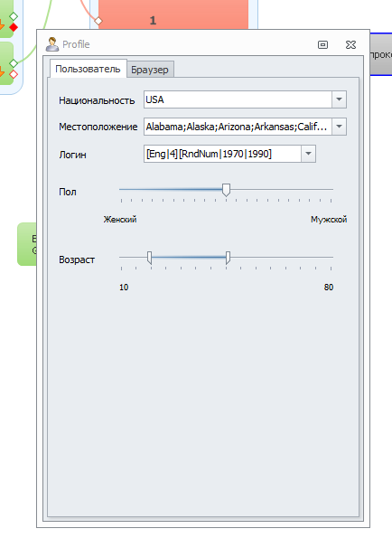Expand the Местоположение dropdown arrow
This screenshot has width=392, height=557.
(339, 127)
